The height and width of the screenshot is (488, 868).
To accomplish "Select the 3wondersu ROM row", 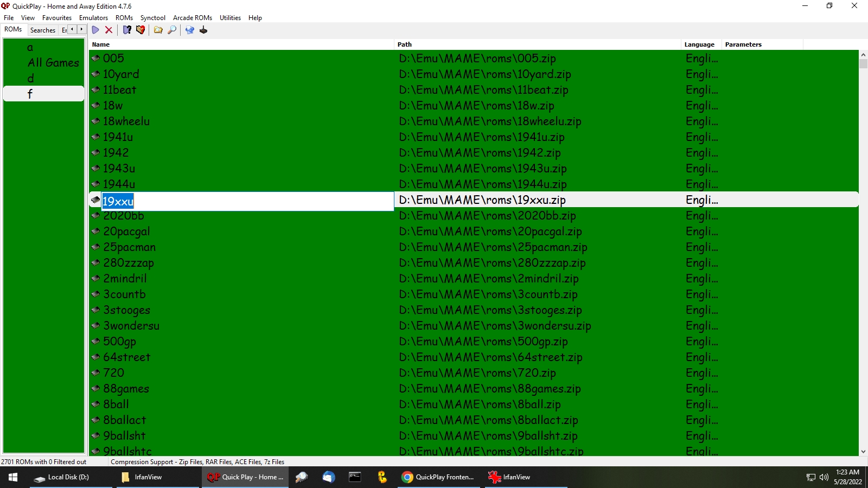I will 474,325.
